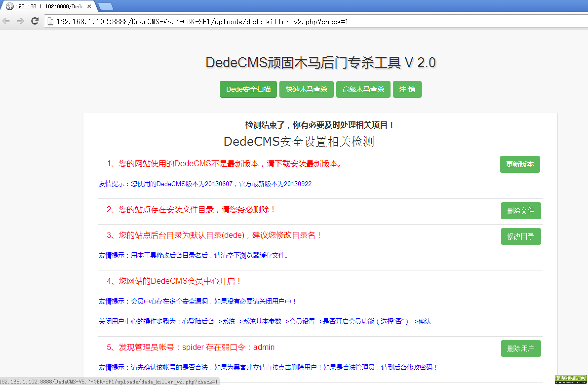Image resolution: width=588 pixels, height=385 pixels.
Task: Click warning 1 about 不是最新版本
Action: [224, 164]
